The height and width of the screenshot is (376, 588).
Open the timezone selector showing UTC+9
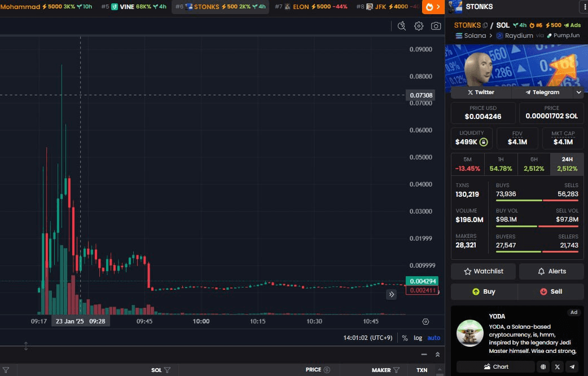[x=367, y=338]
